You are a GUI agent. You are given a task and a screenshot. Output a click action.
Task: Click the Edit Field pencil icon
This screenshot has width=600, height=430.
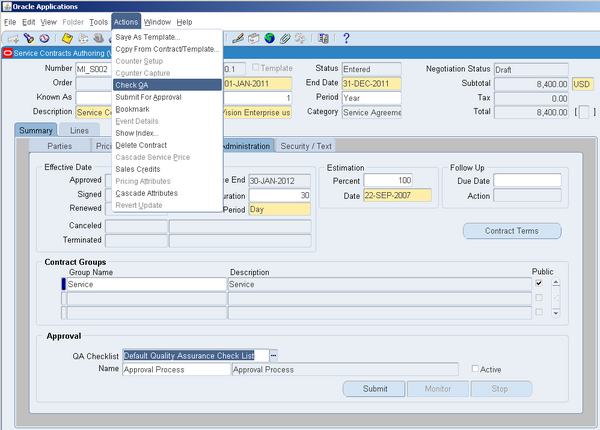[x=238, y=38]
